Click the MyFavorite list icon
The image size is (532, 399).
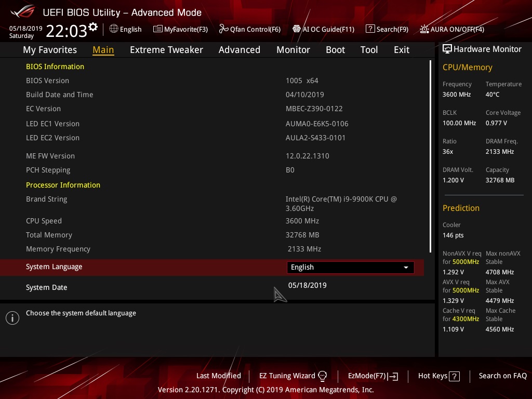pyautogui.click(x=158, y=29)
